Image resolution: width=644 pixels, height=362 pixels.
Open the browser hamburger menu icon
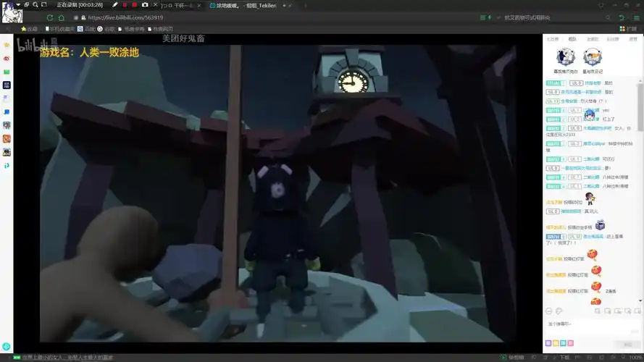tap(635, 17)
